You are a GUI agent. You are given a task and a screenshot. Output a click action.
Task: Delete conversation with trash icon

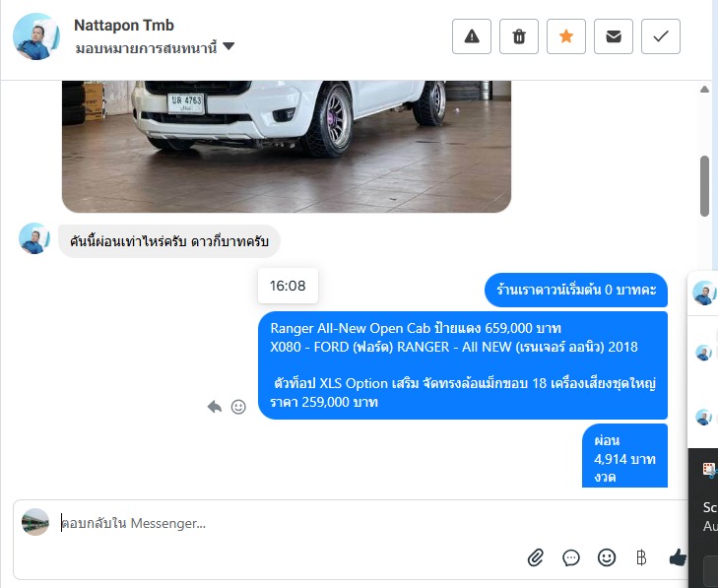click(519, 36)
